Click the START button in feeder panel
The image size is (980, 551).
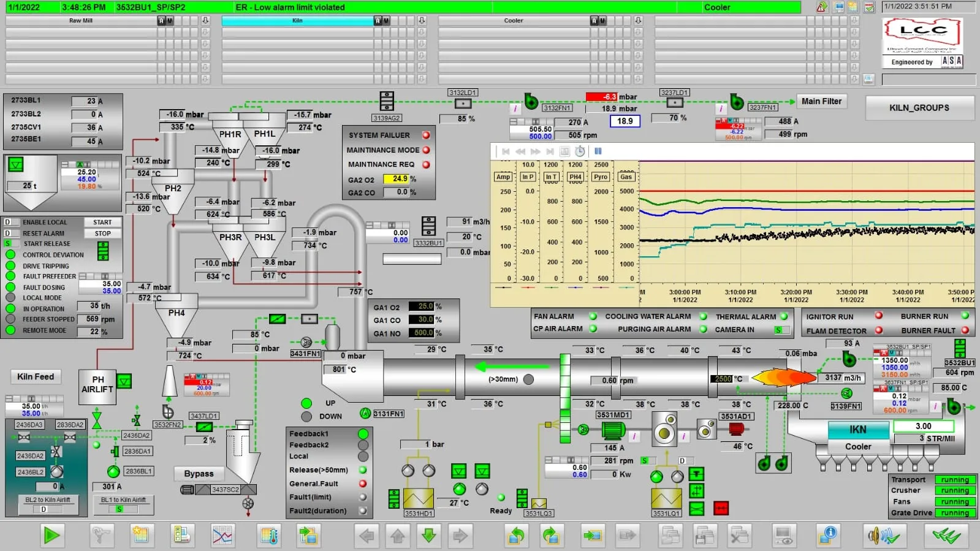pyautogui.click(x=102, y=222)
